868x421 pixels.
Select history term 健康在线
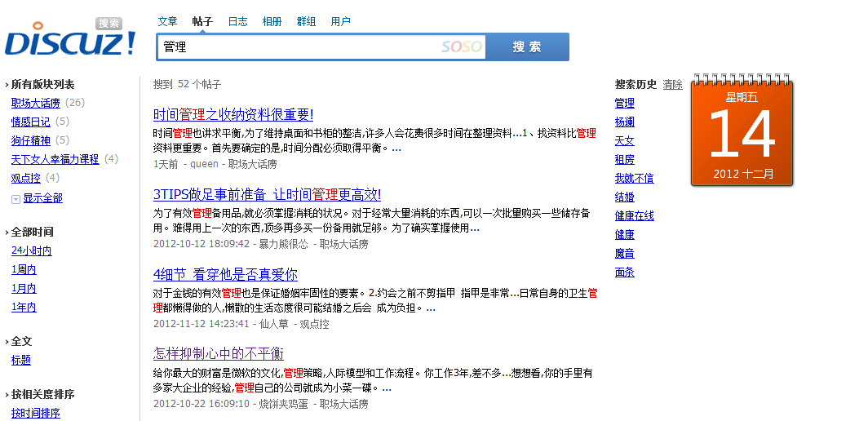tap(635, 216)
